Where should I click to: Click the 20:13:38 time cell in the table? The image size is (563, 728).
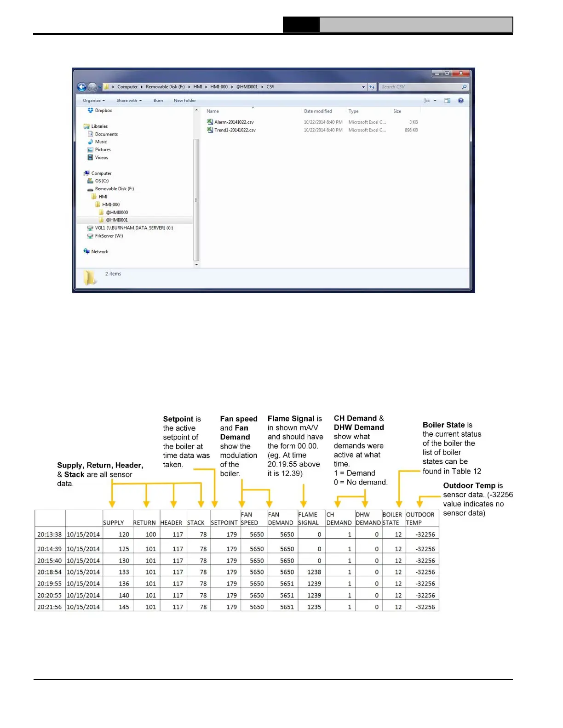[x=50, y=535]
